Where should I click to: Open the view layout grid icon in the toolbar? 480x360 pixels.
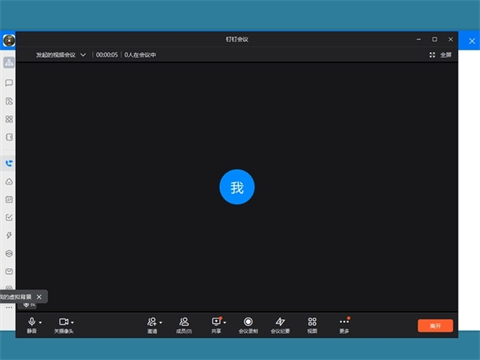click(x=312, y=322)
